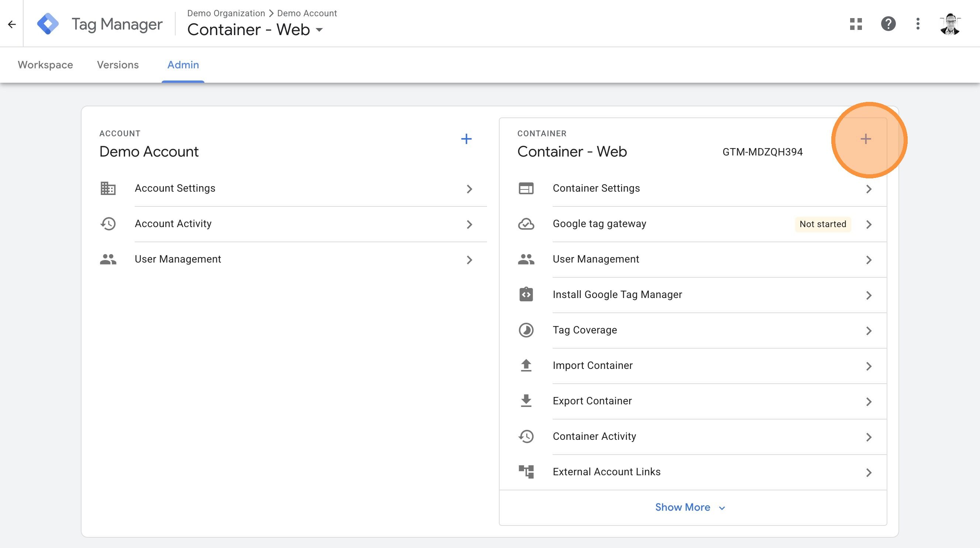Viewport: 980px width, 548px height.
Task: Click the chevron next to Tag Coverage
Action: click(869, 330)
